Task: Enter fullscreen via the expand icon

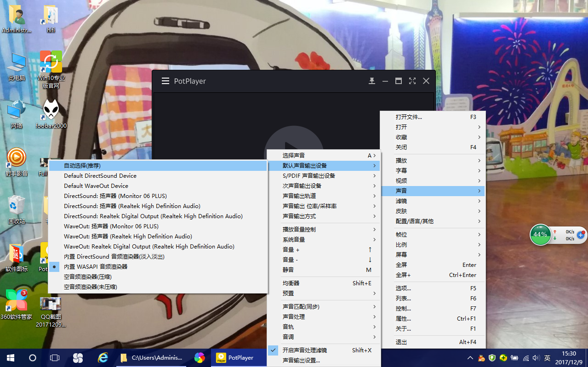Action: [412, 80]
